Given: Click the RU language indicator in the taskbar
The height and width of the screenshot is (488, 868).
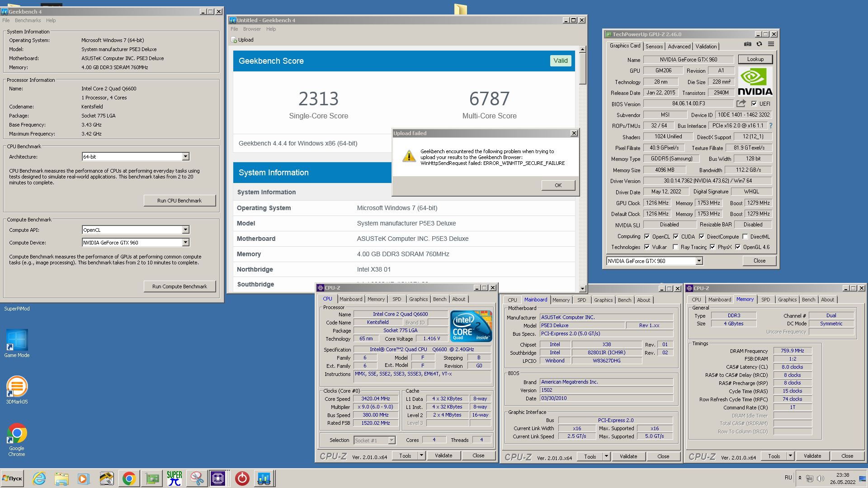Looking at the screenshot, I should tap(788, 478).
